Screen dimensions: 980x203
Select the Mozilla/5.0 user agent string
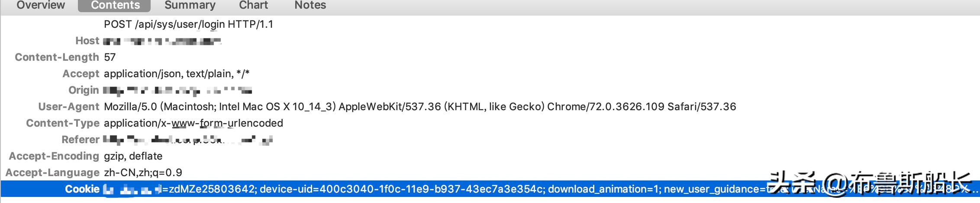419,107
